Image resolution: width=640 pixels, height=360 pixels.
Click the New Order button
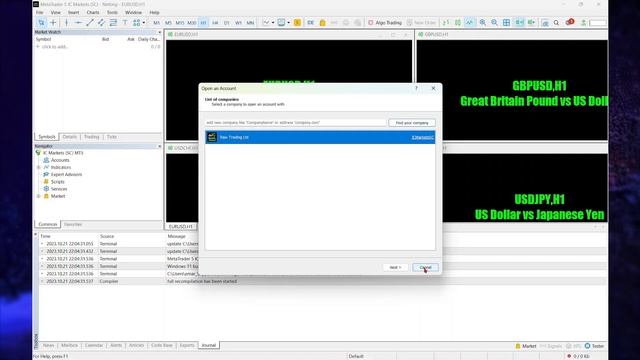pos(421,23)
